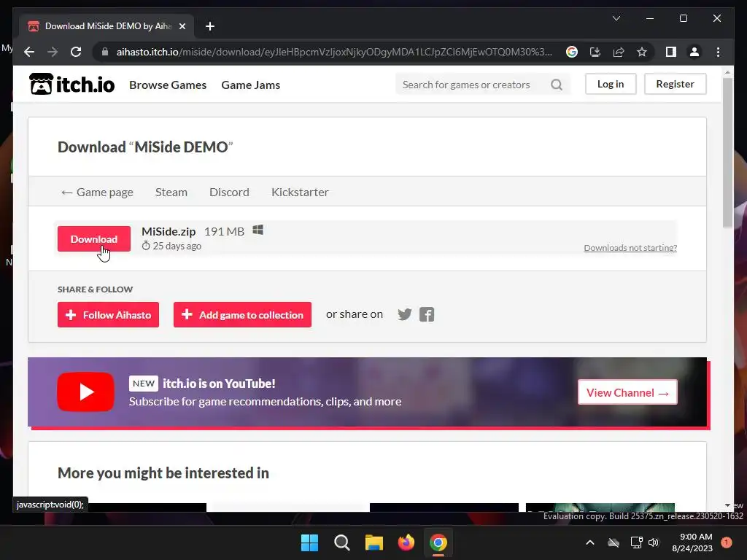The image size is (747, 560).
Task: Click More you might be interested in heading
Action: tap(163, 472)
